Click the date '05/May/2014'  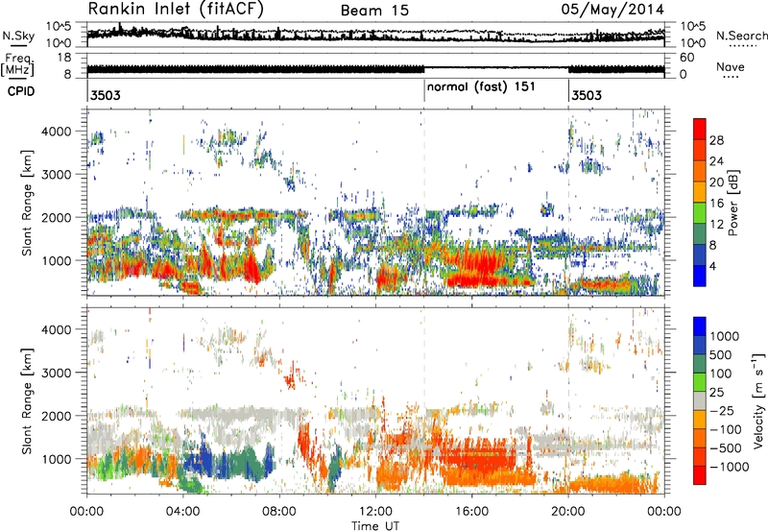pyautogui.click(x=612, y=10)
